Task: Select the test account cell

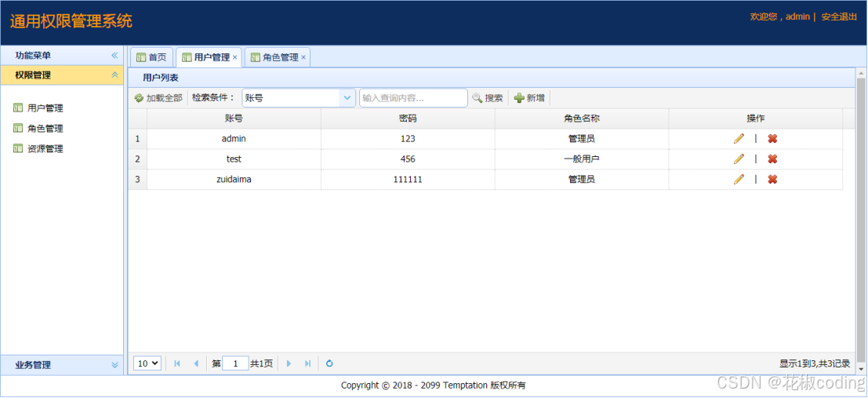Action: (x=234, y=159)
